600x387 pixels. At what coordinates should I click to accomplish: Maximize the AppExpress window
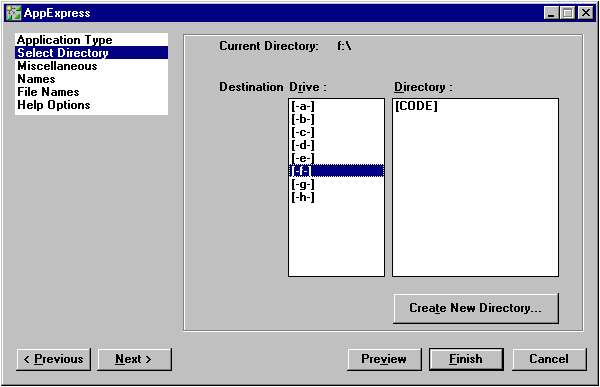pyautogui.click(x=567, y=13)
